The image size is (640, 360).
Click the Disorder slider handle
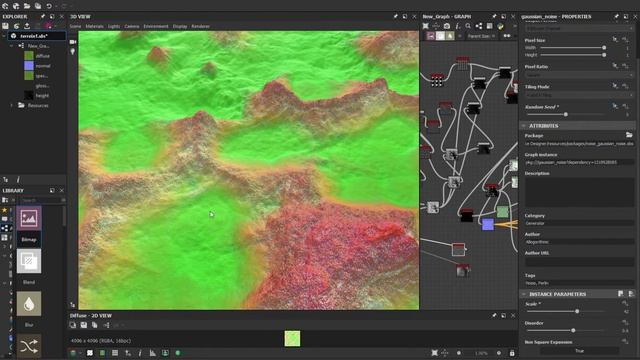pyautogui.click(x=573, y=330)
